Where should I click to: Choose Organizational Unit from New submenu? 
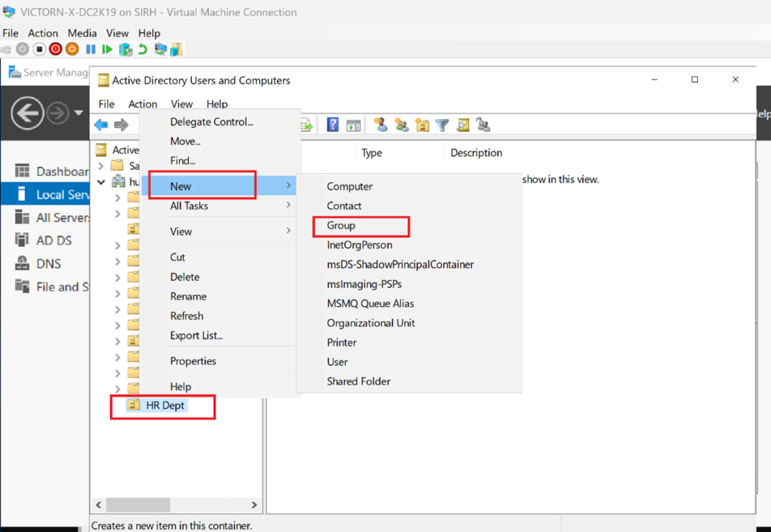click(370, 323)
